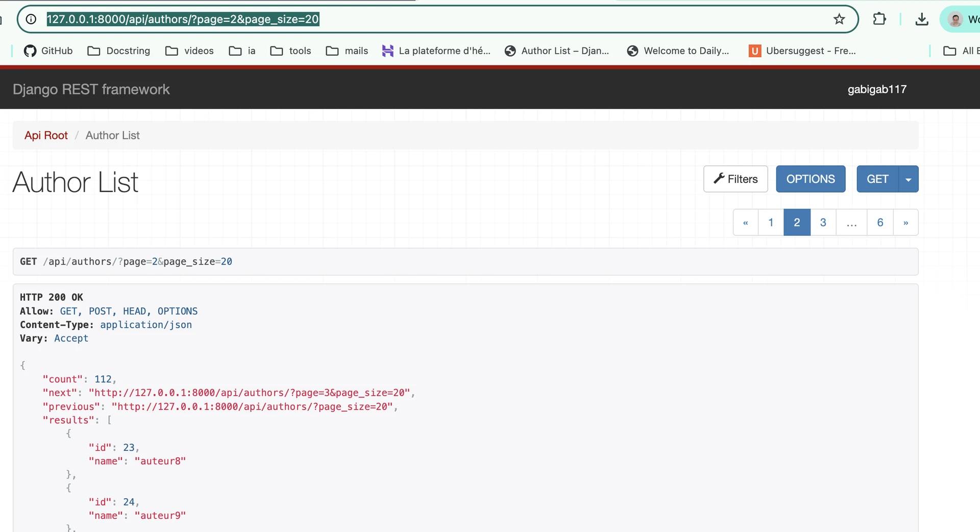Expand the GET format dropdown arrow
This screenshot has width=980, height=532.
point(908,179)
